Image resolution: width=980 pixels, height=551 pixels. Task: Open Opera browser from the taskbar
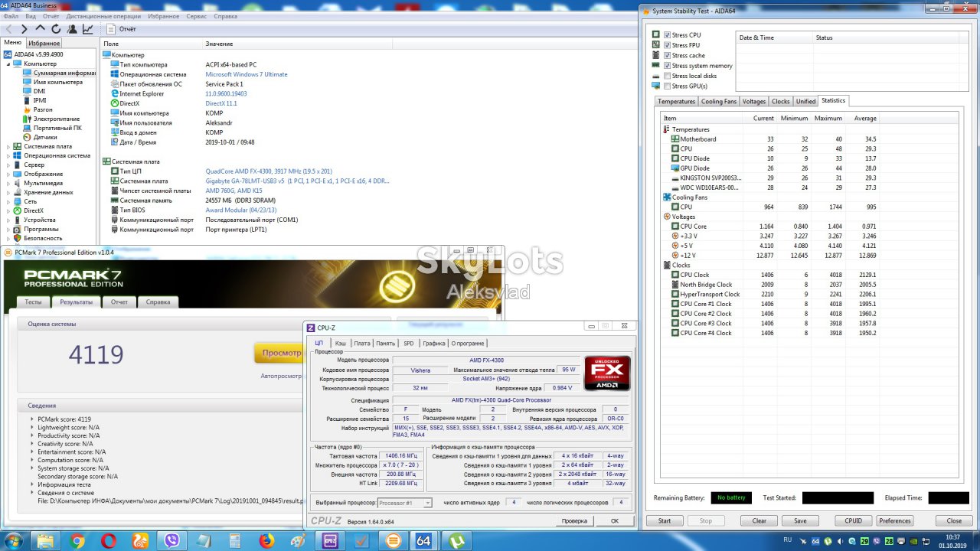pyautogui.click(x=109, y=541)
